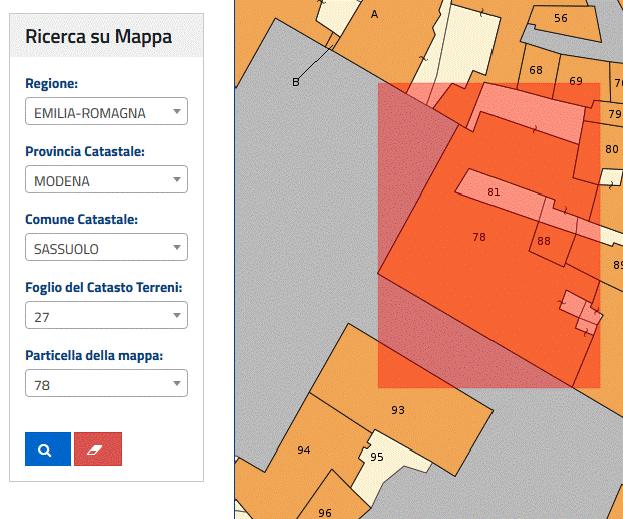623x519 pixels.
Task: Click parcel 79 at the map edge
Action: coord(614,113)
